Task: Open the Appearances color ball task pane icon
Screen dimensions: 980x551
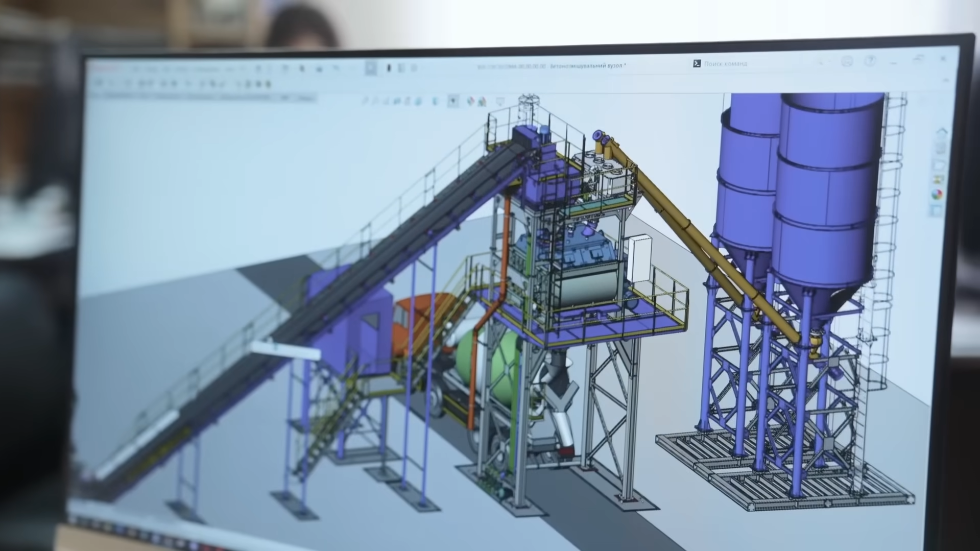Action: [x=937, y=195]
